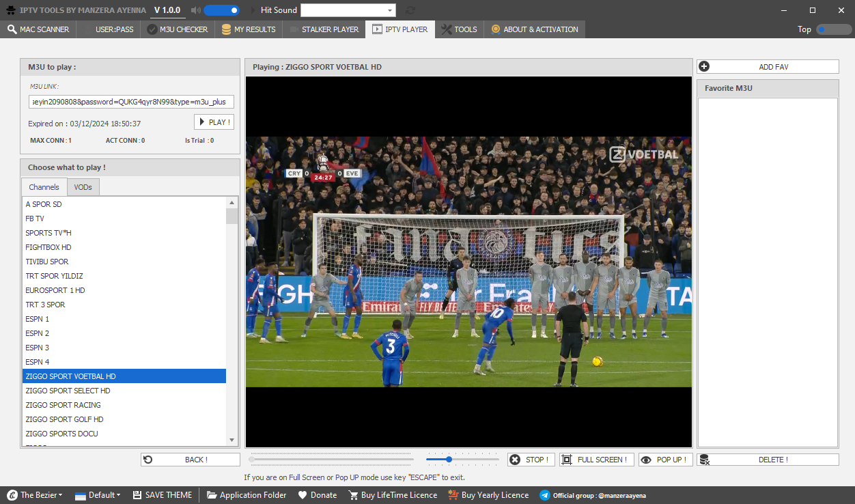Click the M3U LINK input field

pos(132,102)
